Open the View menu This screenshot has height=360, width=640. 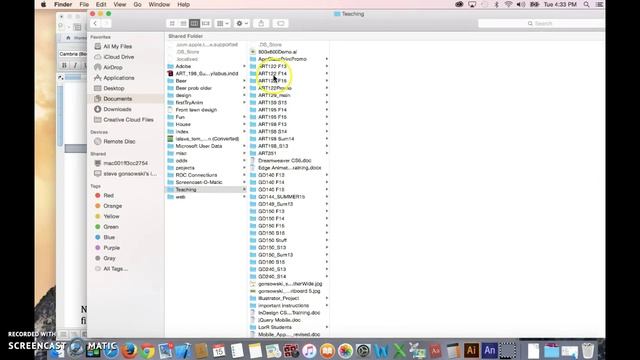[120, 4]
